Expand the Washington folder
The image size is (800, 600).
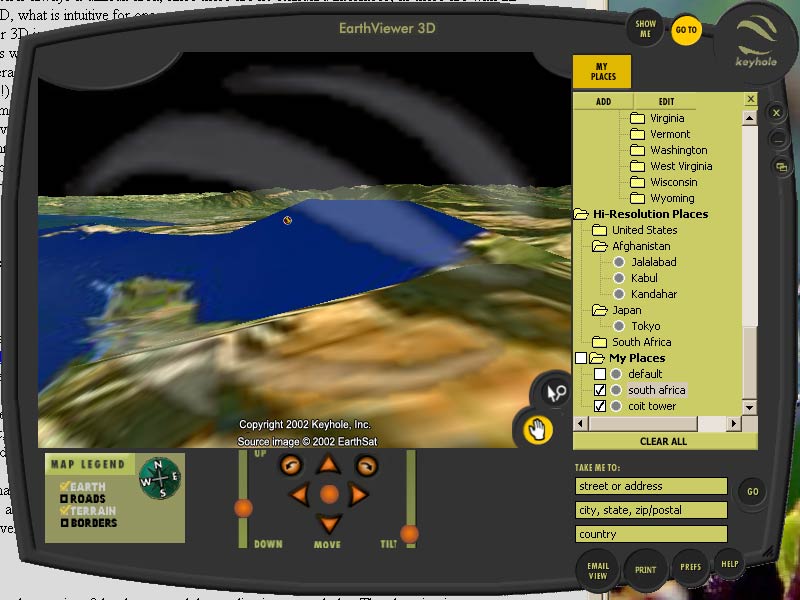point(637,150)
